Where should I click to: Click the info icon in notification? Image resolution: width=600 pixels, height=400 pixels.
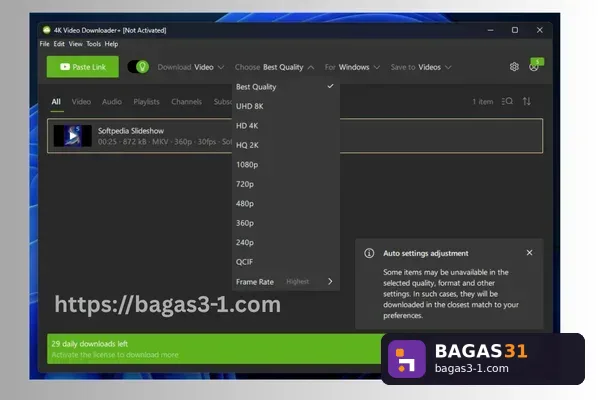[x=369, y=253]
